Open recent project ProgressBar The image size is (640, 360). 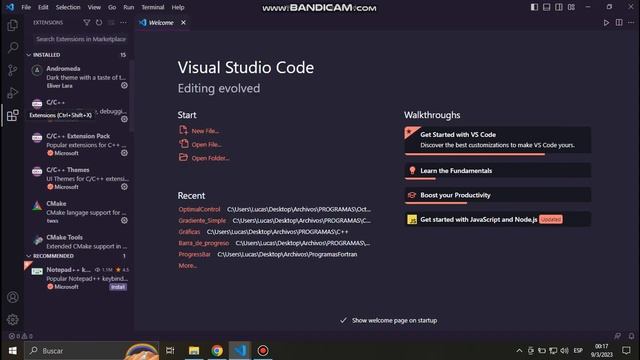(x=194, y=254)
